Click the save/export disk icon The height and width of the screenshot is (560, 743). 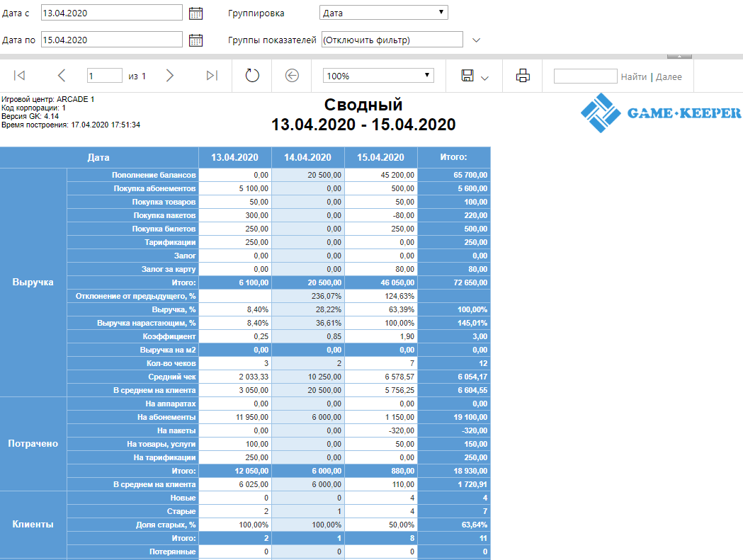coord(467,75)
